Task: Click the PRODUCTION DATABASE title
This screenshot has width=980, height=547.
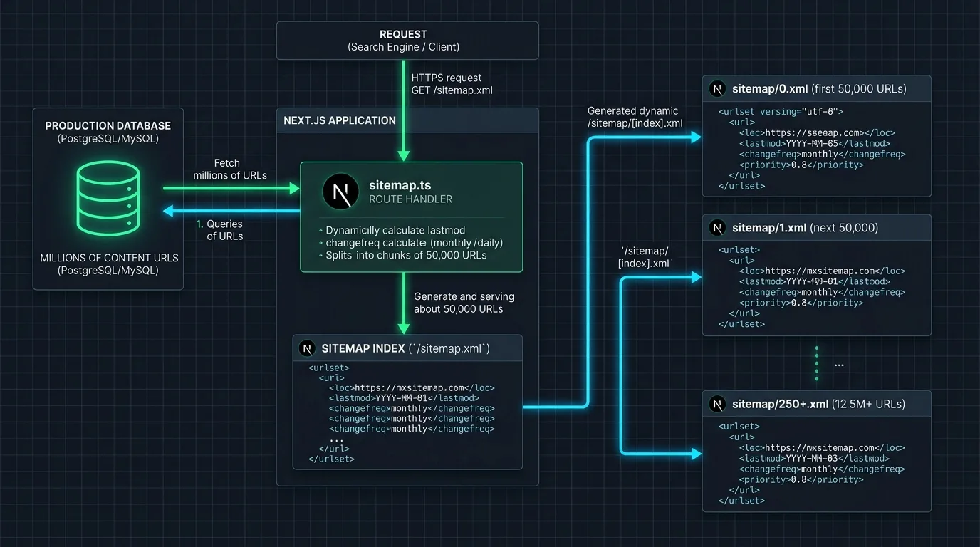Action: 108,126
